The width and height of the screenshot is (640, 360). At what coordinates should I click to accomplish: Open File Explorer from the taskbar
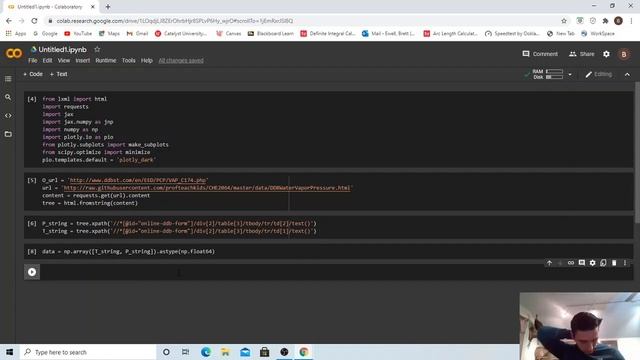point(225,352)
